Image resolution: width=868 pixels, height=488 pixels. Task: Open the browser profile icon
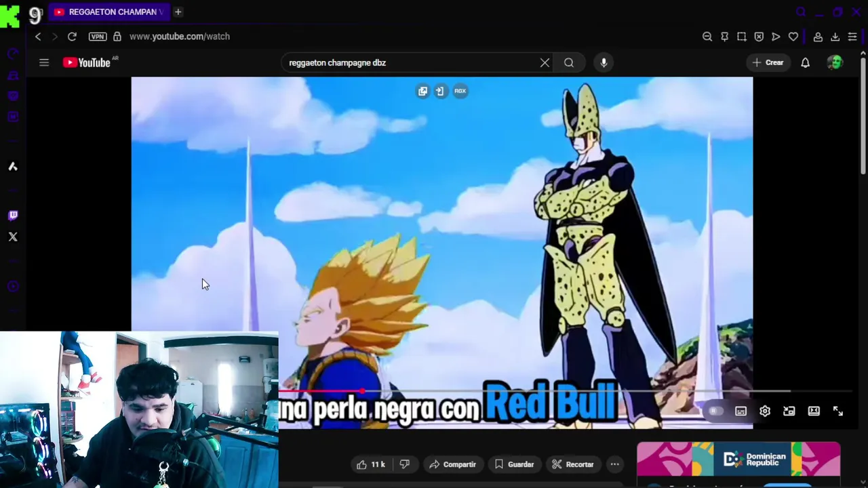click(818, 37)
